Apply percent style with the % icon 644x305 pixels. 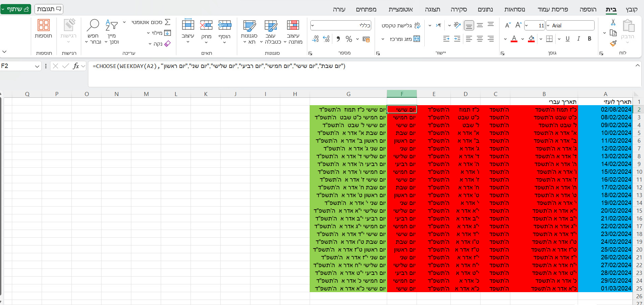(x=349, y=39)
